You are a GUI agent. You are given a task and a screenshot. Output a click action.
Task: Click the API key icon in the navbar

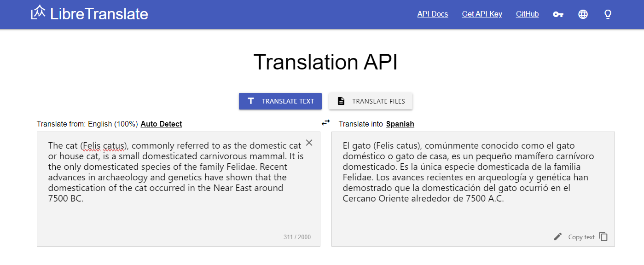(x=558, y=14)
